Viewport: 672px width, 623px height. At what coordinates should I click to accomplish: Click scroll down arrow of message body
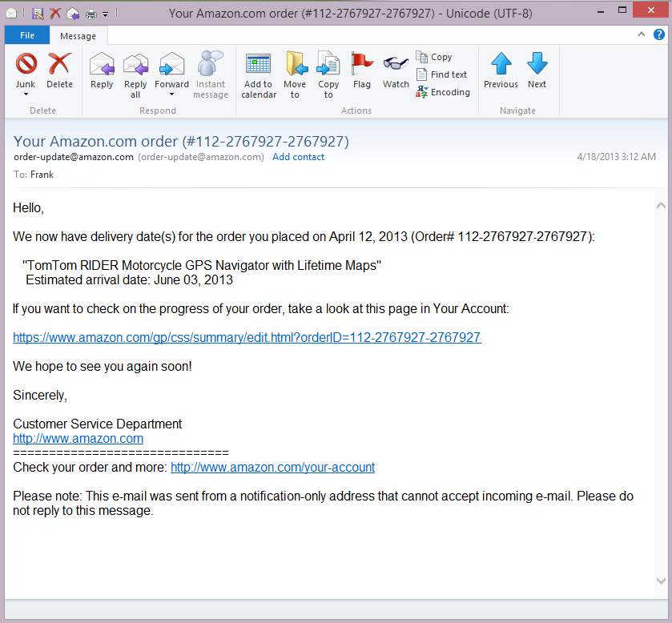[661, 581]
